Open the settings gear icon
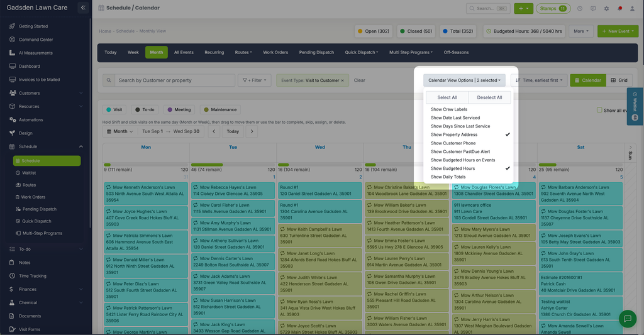Viewport: 644px width, 335px height. click(x=606, y=8)
